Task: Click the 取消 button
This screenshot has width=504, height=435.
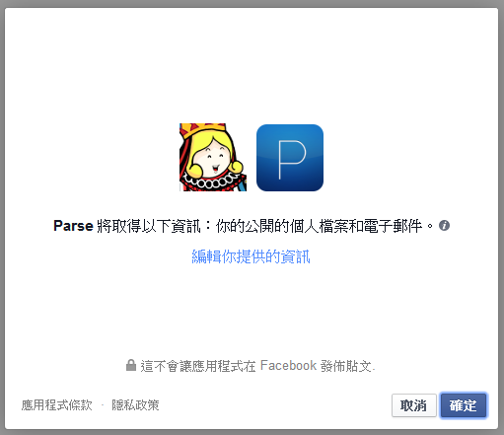Action: point(414,405)
